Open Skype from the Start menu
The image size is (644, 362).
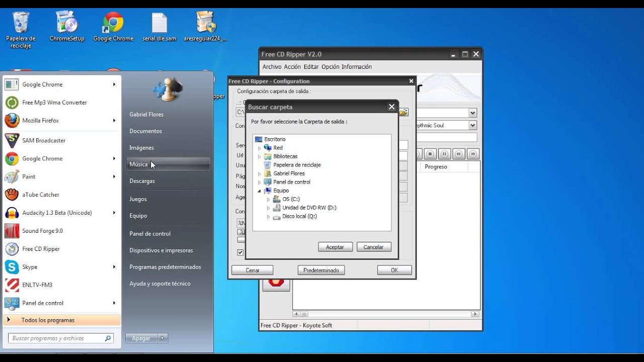click(x=30, y=267)
